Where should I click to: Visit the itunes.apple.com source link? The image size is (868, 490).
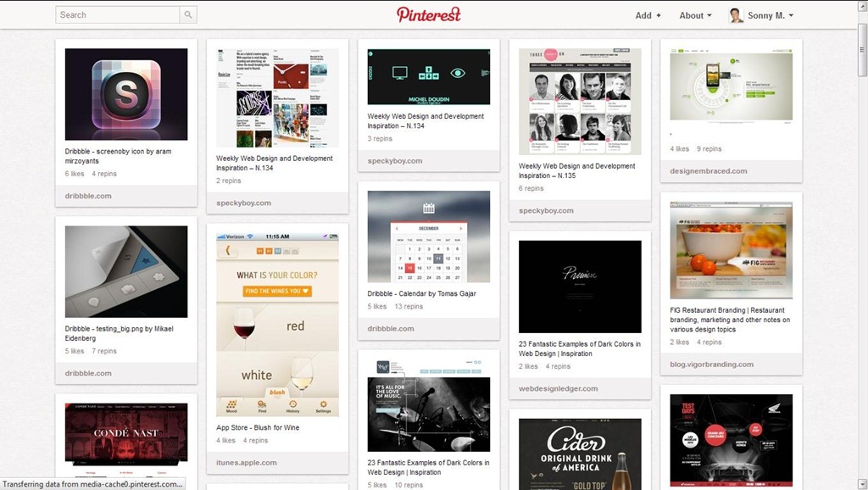[247, 462]
